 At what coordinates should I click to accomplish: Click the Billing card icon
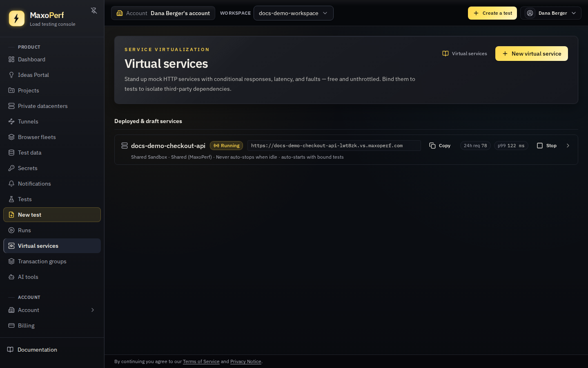click(x=11, y=325)
